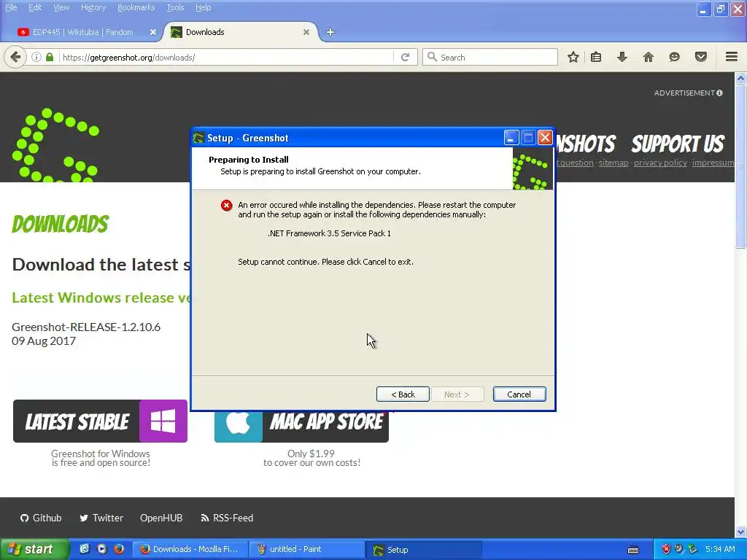Click the Firefox Search field

pyautogui.click(x=490, y=57)
